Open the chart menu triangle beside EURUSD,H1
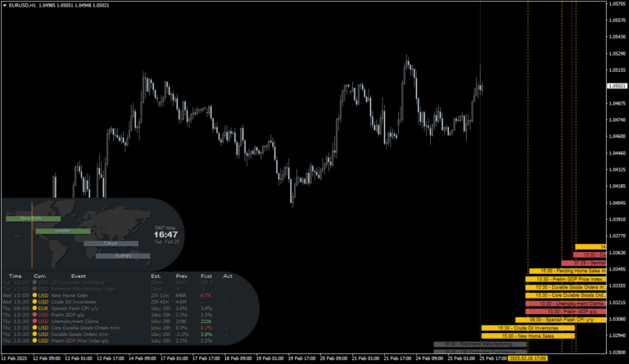 (x=4, y=4)
